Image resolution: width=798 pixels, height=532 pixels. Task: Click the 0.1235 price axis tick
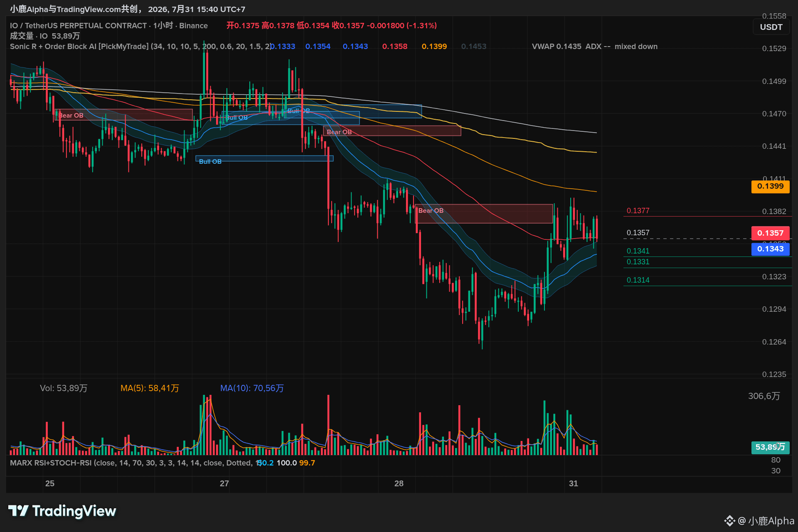[774, 374]
